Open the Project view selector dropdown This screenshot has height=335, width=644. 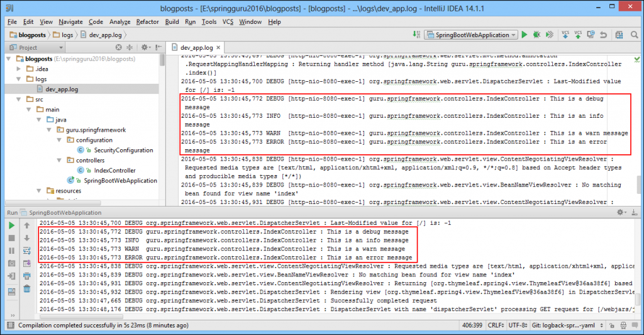[36, 47]
